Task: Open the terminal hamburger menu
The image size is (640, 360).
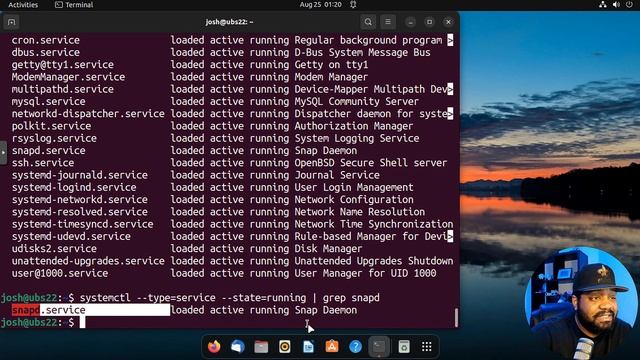Action: (388, 22)
